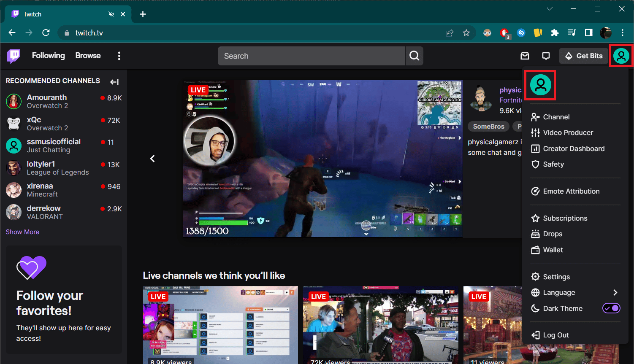Viewport: 634px width, 364px height.
Task: Click the Amouranth channel name
Action: coord(47,97)
